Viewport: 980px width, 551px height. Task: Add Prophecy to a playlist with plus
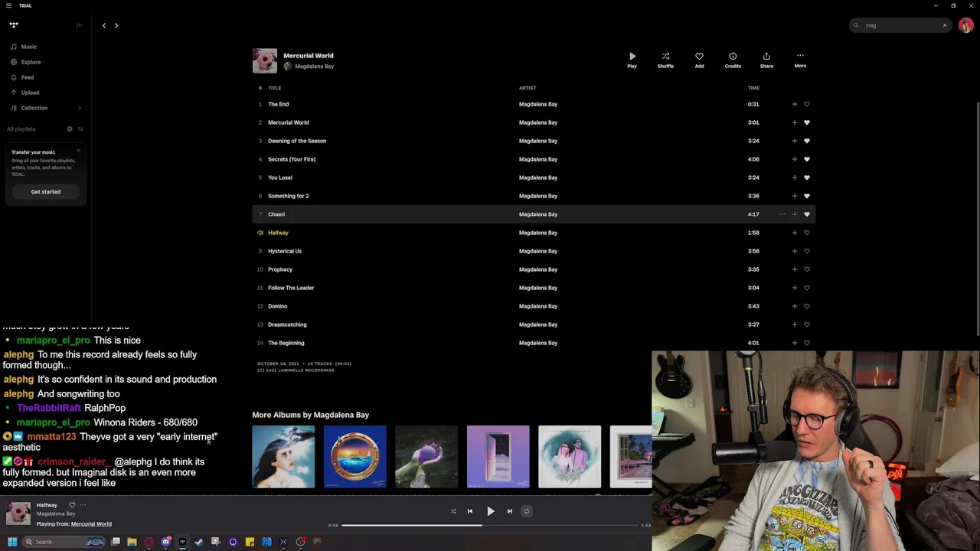click(794, 269)
